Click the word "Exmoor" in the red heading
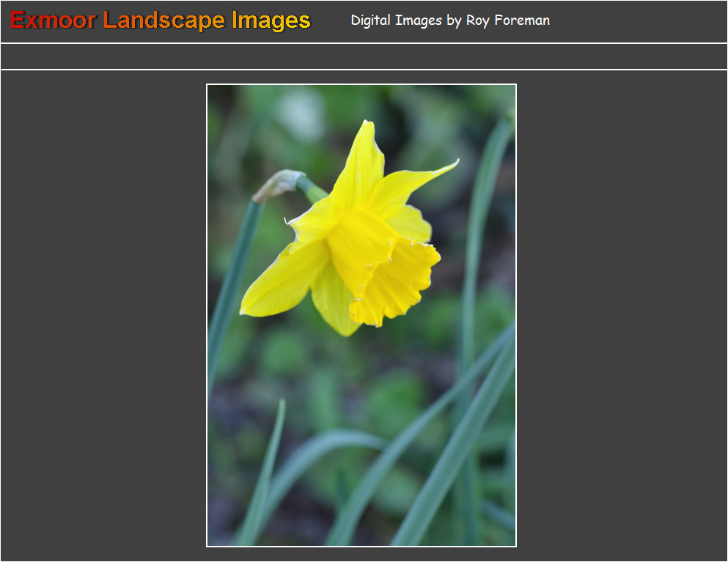Image resolution: width=728 pixels, height=562 pixels. tap(53, 21)
